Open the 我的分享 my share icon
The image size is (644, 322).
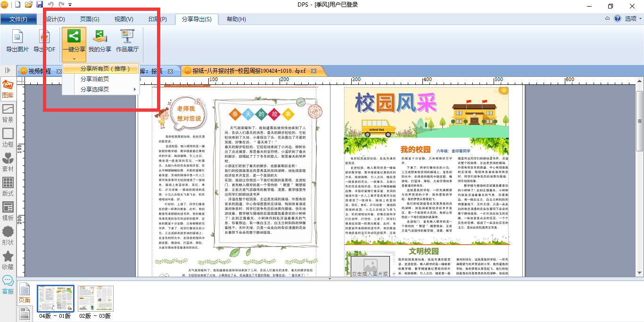(x=100, y=40)
